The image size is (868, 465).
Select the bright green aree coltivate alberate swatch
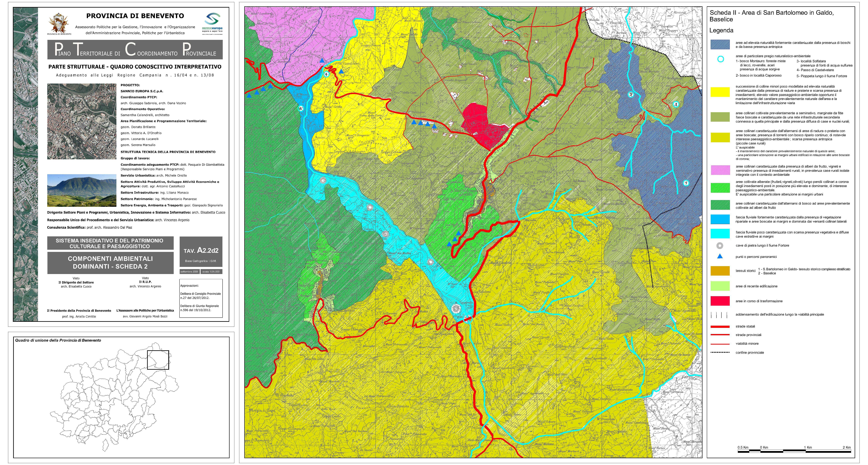point(720,188)
